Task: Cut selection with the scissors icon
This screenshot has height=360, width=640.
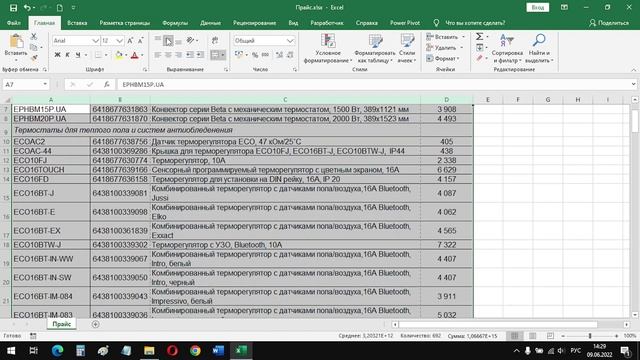Action: click(34, 37)
